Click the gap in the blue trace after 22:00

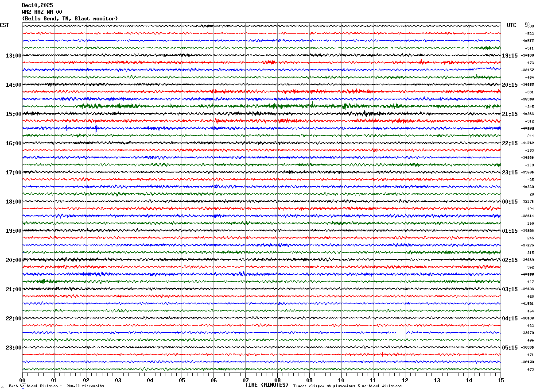click(400, 332)
